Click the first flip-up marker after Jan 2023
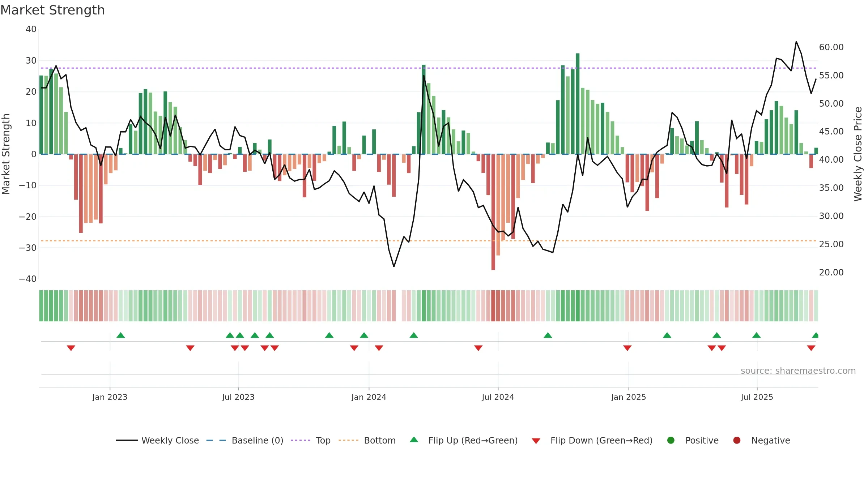Screen dimensions: 868x488 121,335
